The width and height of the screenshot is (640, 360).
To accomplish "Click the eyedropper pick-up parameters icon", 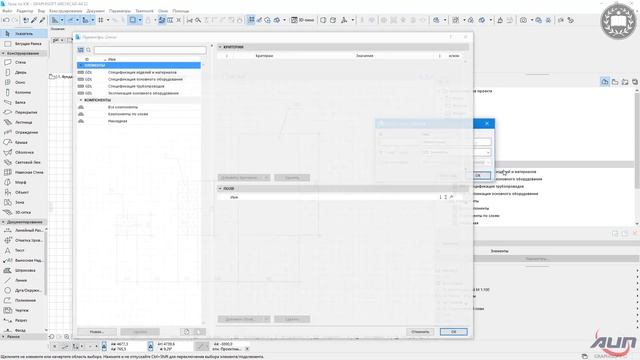I will pyautogui.click(x=34, y=20).
